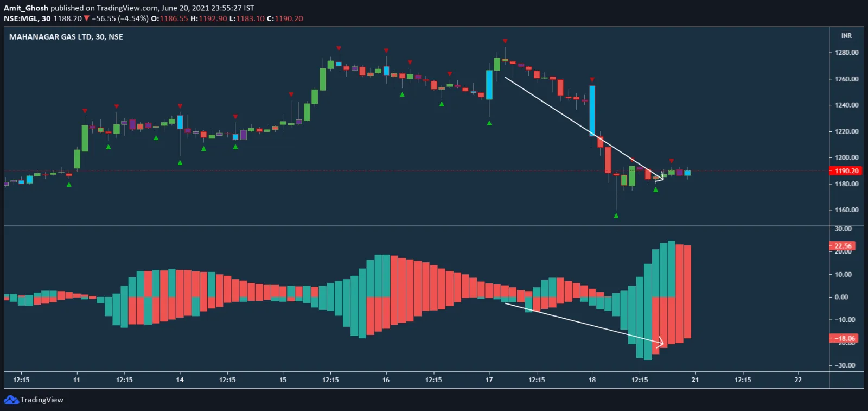Select the NSE:MGL symbol text in header
Screen dimensions: 868x411
click(21, 18)
